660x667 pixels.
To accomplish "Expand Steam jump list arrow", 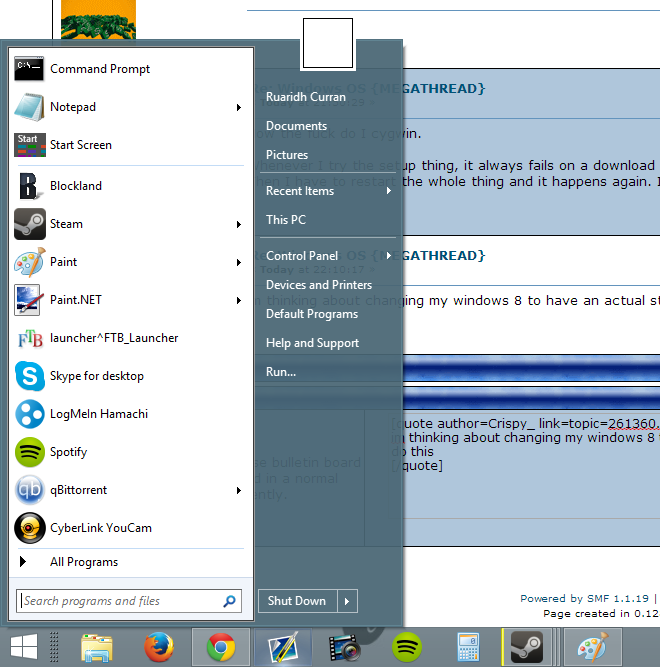I will [x=239, y=225].
